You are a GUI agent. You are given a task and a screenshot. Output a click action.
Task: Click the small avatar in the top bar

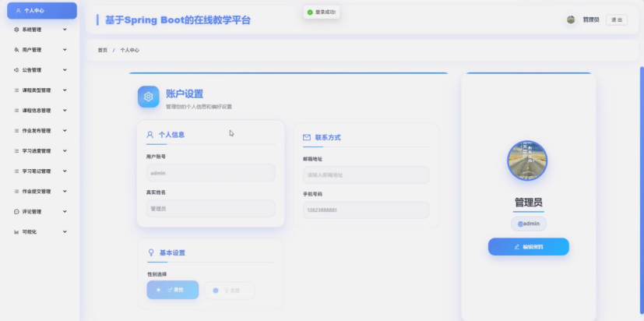click(x=571, y=19)
